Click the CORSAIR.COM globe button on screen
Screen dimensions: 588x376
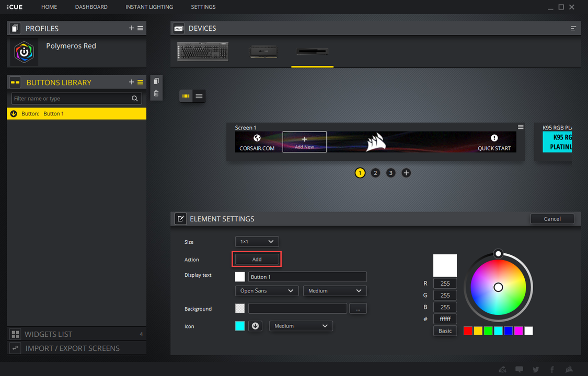click(257, 143)
